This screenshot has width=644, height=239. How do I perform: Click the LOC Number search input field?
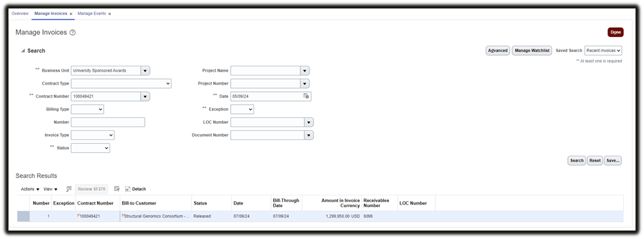[267, 122]
